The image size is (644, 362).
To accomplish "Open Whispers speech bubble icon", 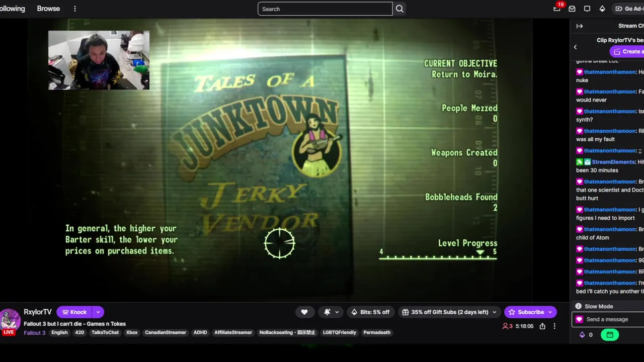I will (x=587, y=9).
